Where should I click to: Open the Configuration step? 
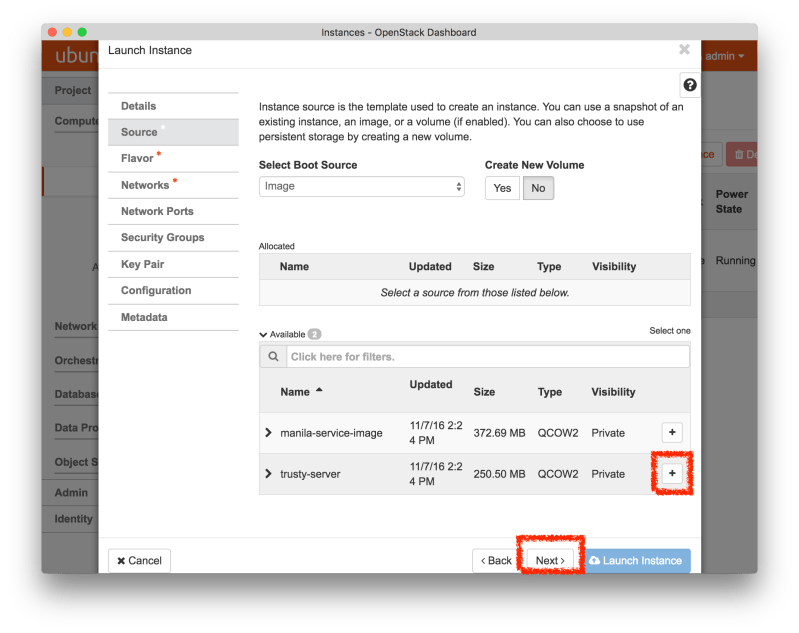(x=173, y=291)
